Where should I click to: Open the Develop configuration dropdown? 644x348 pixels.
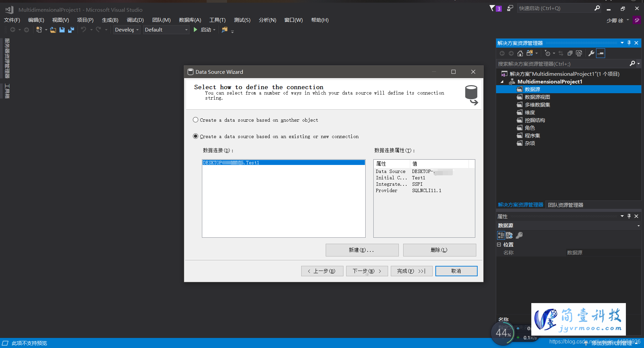pyautogui.click(x=127, y=30)
